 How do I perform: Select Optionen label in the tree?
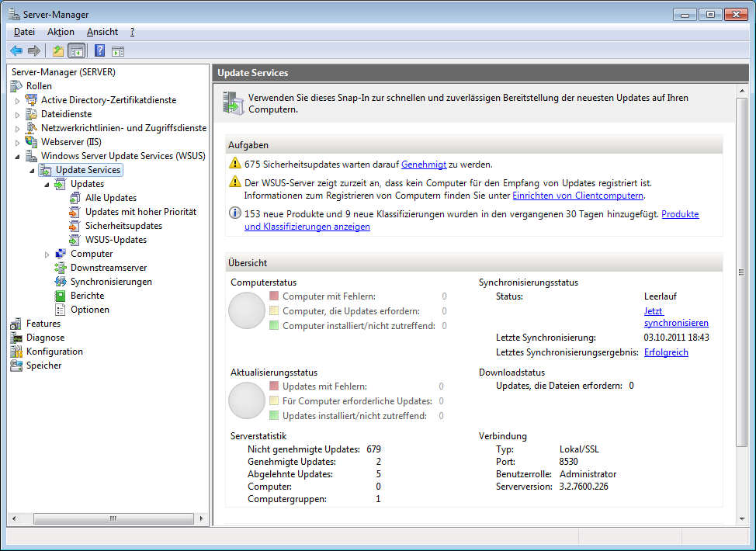pyautogui.click(x=90, y=310)
